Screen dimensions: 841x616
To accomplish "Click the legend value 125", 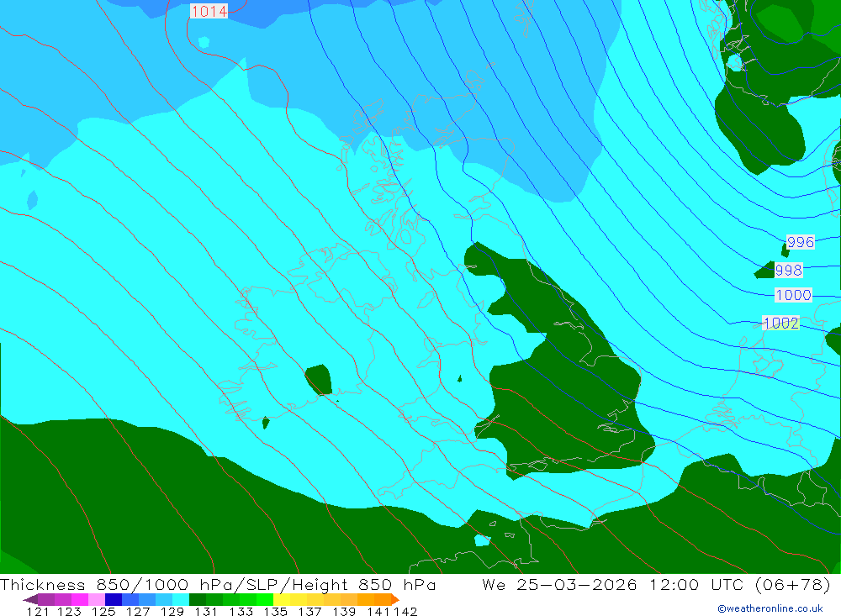I will point(103,611).
